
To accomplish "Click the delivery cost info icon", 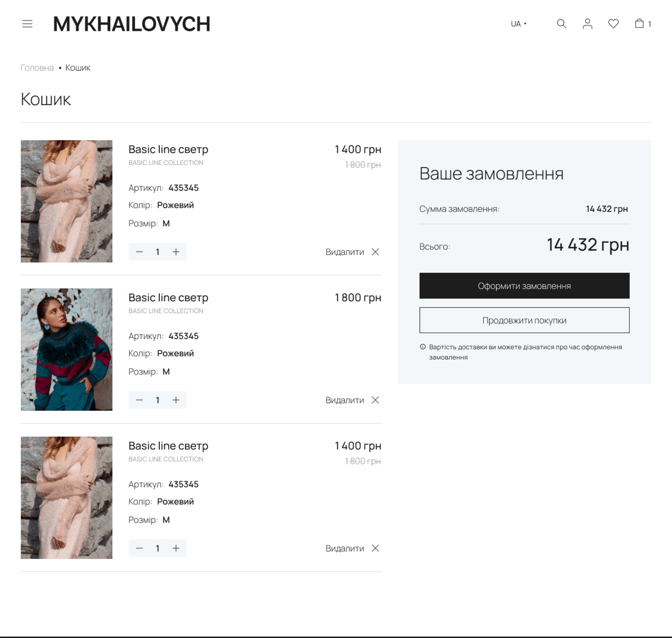I will [422, 347].
